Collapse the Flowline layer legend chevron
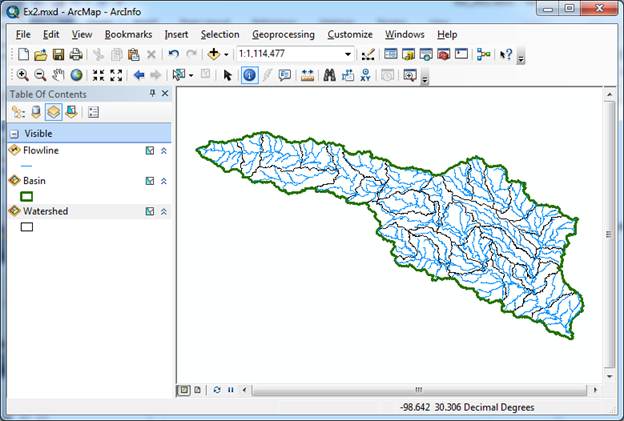The width and height of the screenshot is (624, 421). point(164,151)
